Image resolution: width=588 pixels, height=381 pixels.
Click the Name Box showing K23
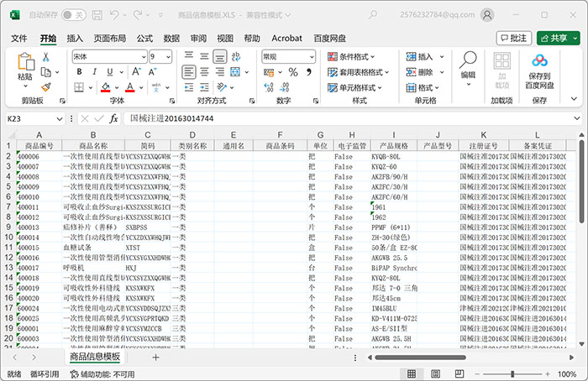(x=34, y=118)
